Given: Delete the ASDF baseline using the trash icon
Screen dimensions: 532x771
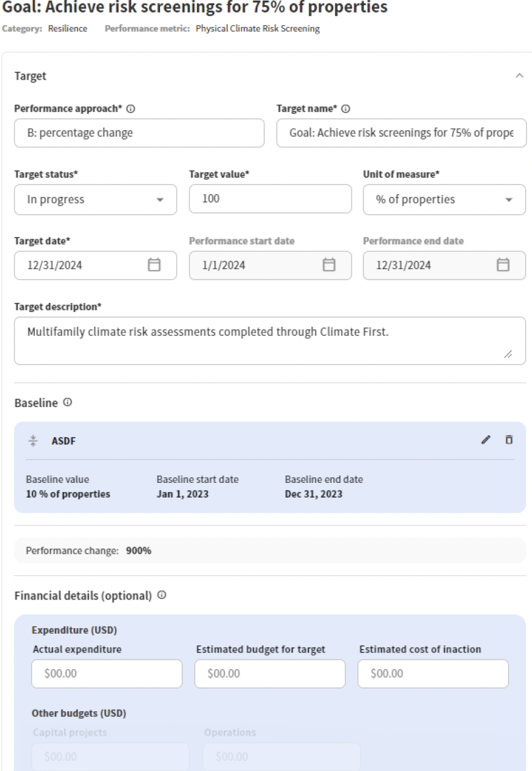Looking at the screenshot, I should coord(509,440).
